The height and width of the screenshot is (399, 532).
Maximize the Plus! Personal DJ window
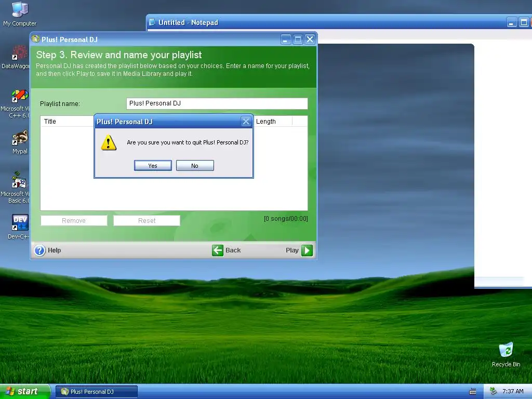[298, 39]
